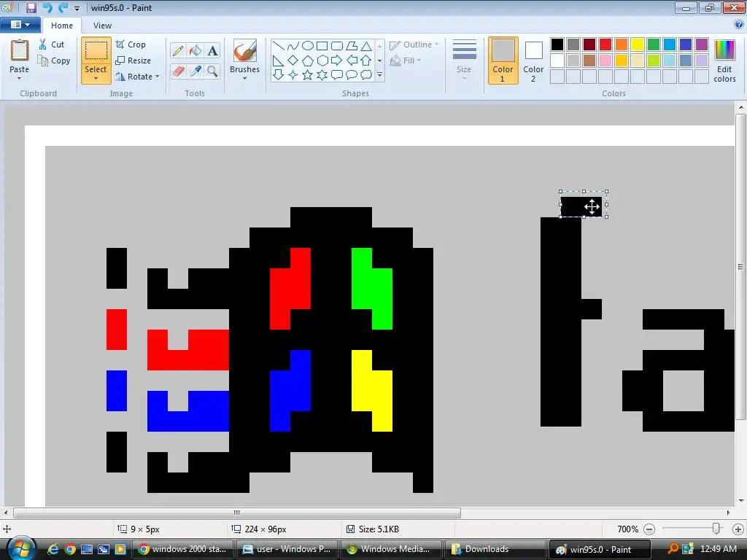Open the Rotate dropdown
The image size is (747, 560).
138,76
